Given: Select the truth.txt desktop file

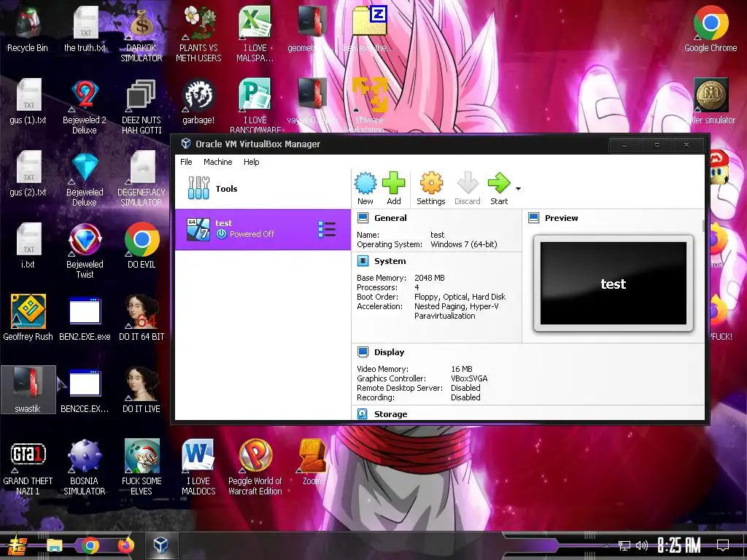Looking at the screenshot, I should (x=85, y=29).
